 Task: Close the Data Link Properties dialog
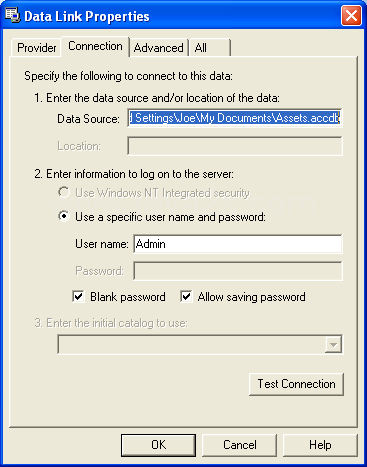point(351,16)
